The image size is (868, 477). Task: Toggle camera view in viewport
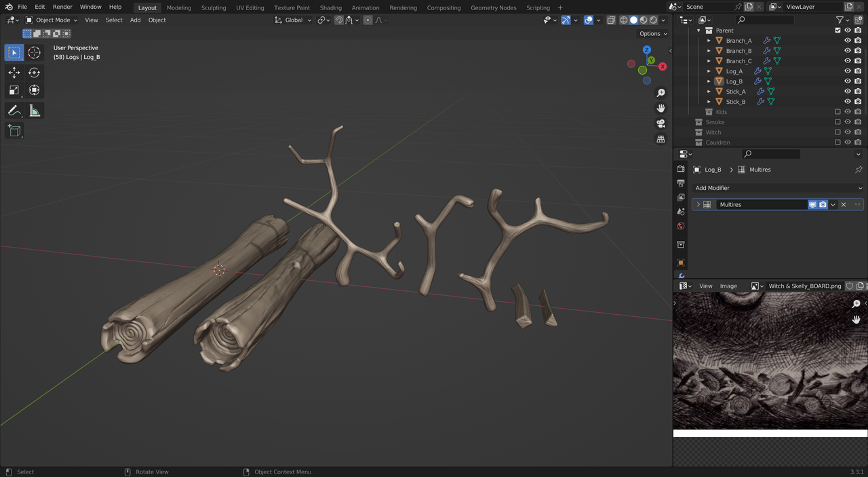(660, 123)
